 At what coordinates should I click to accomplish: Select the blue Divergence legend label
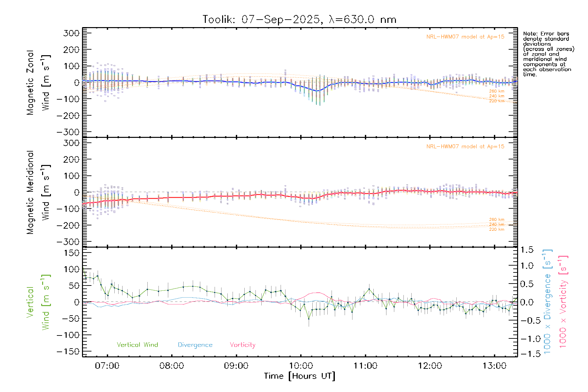(x=195, y=345)
